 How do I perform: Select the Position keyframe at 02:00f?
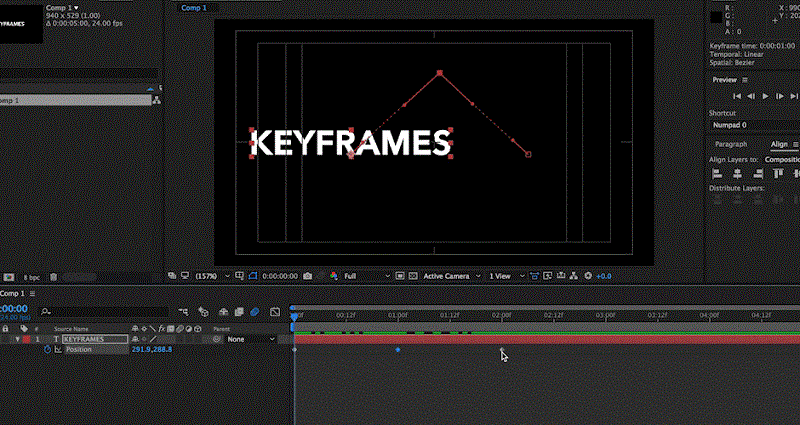(x=502, y=349)
